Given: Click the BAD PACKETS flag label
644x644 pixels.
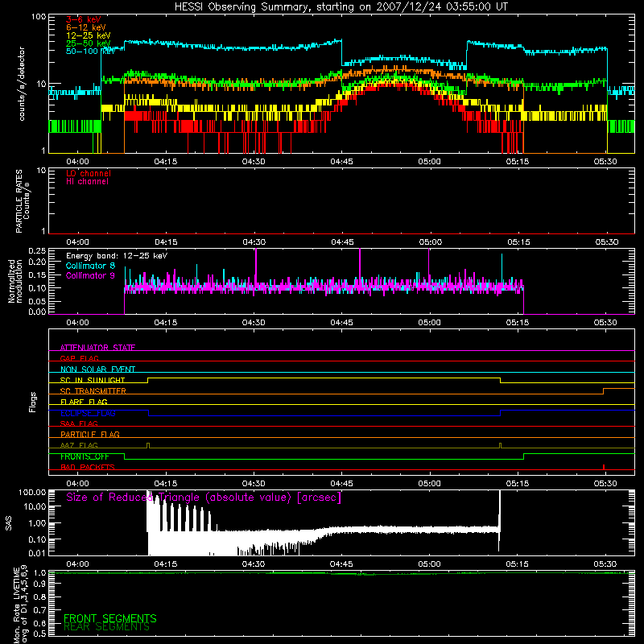Looking at the screenshot, I should point(88,467).
